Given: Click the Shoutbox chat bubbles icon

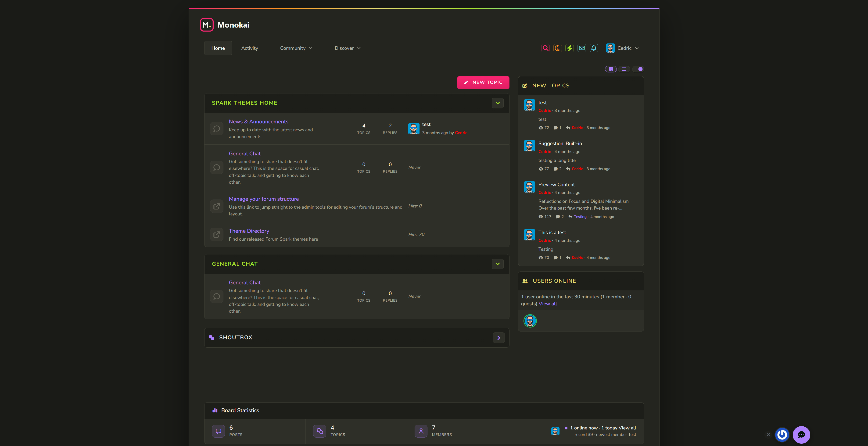Looking at the screenshot, I should pos(212,338).
